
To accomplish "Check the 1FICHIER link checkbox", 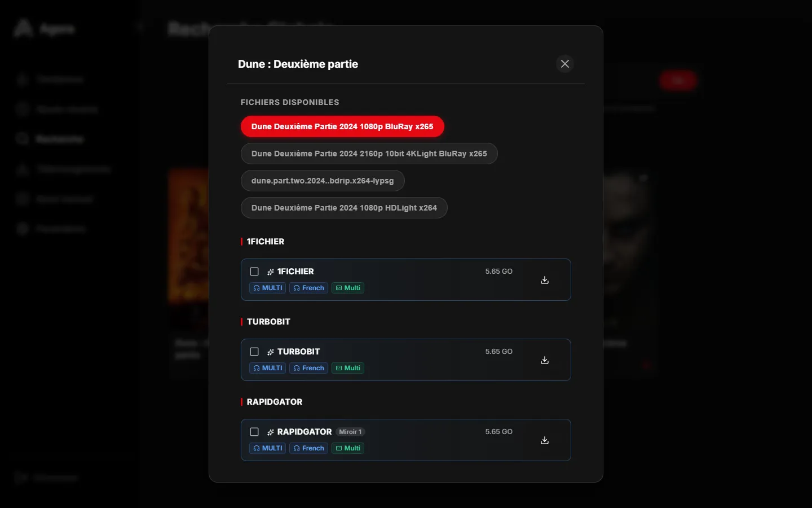I will [254, 271].
